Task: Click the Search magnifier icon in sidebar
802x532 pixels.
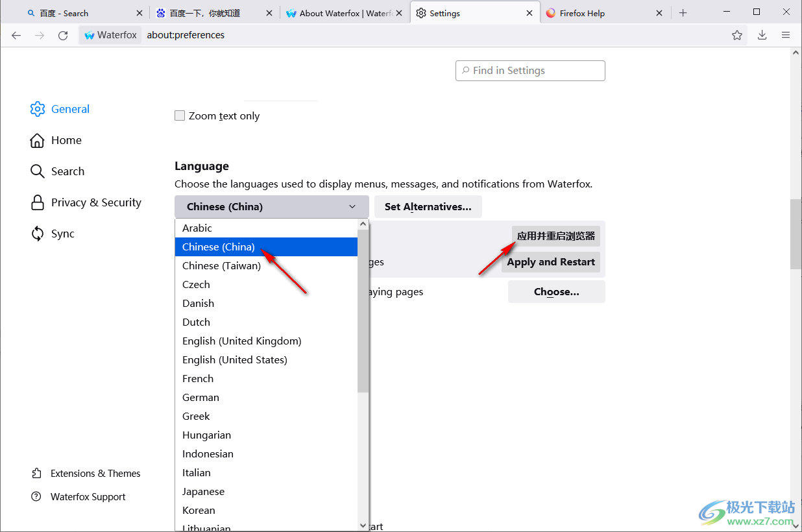Action: 38,171
